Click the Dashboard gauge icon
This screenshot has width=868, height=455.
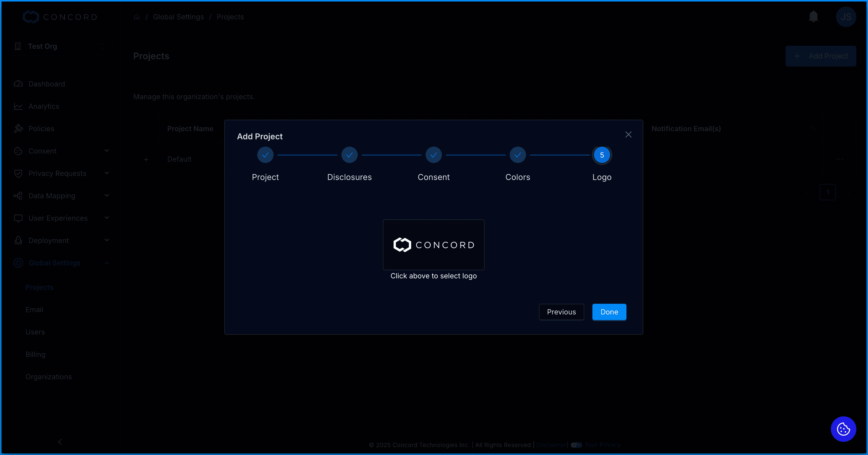[x=18, y=84]
